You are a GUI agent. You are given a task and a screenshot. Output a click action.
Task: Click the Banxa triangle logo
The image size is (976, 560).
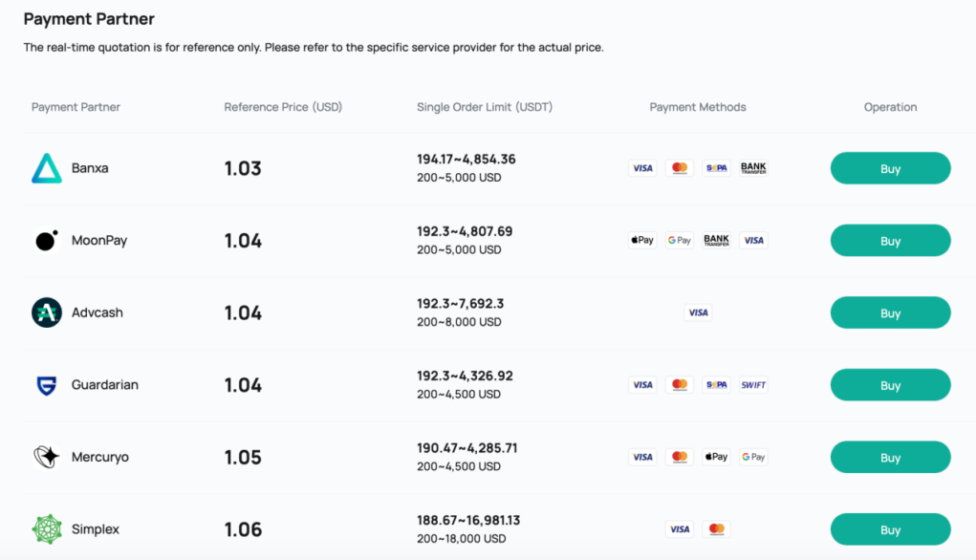47,168
